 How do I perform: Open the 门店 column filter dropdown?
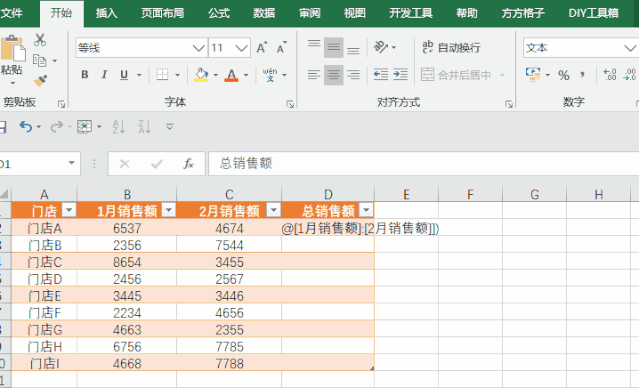[69, 210]
